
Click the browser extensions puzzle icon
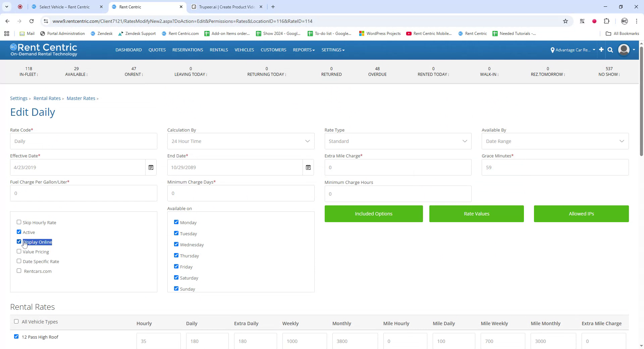click(x=607, y=21)
